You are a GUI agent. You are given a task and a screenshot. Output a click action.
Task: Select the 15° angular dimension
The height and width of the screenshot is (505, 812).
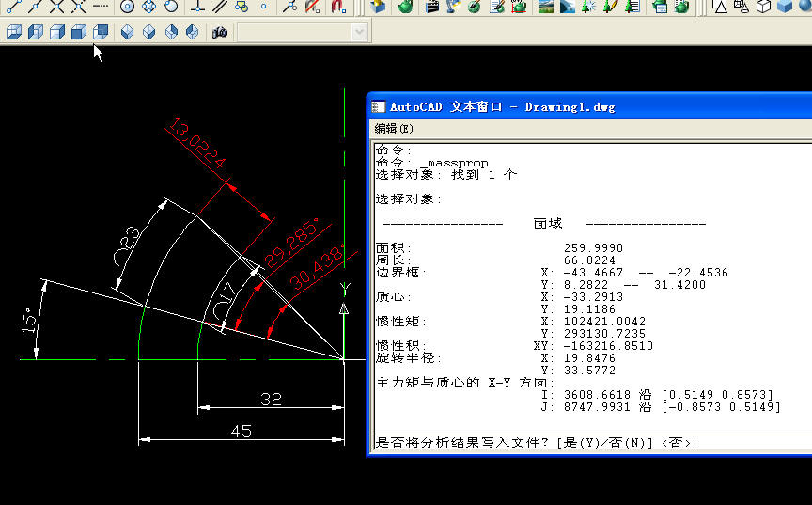29,320
